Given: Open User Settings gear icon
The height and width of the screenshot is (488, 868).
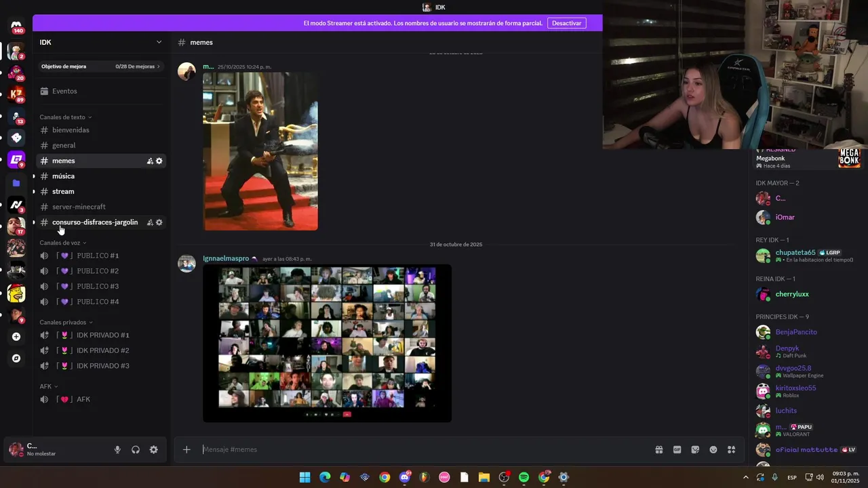Looking at the screenshot, I should [x=154, y=449].
